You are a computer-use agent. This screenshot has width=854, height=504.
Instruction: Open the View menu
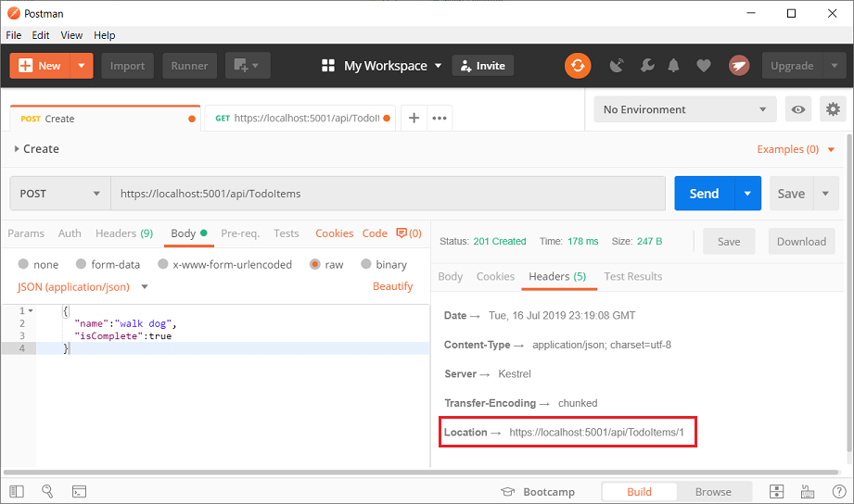click(x=71, y=35)
